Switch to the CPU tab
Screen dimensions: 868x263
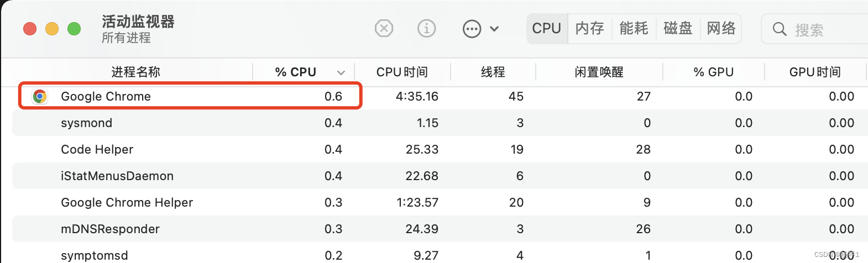coord(546,28)
